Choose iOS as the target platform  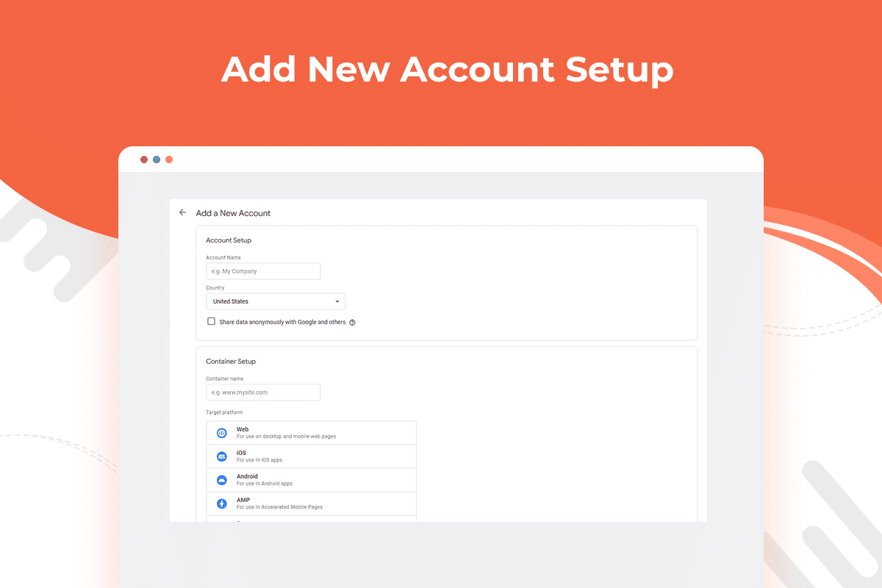[x=311, y=456]
